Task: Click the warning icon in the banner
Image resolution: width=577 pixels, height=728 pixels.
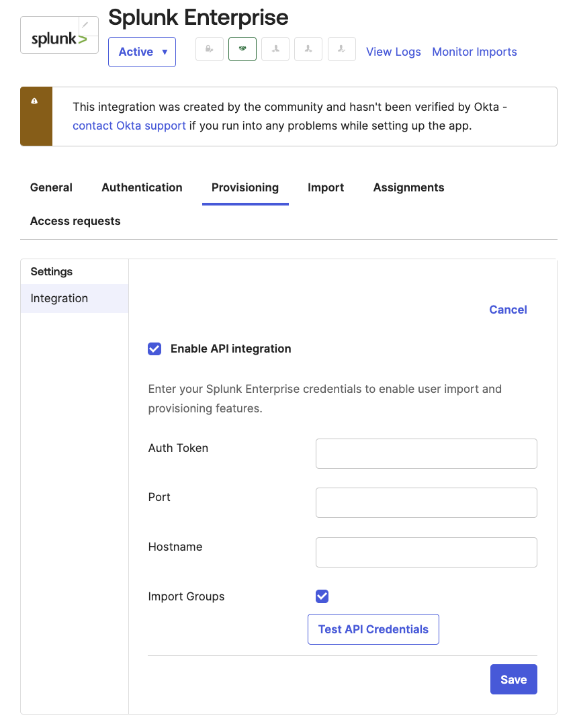Action: (x=35, y=101)
